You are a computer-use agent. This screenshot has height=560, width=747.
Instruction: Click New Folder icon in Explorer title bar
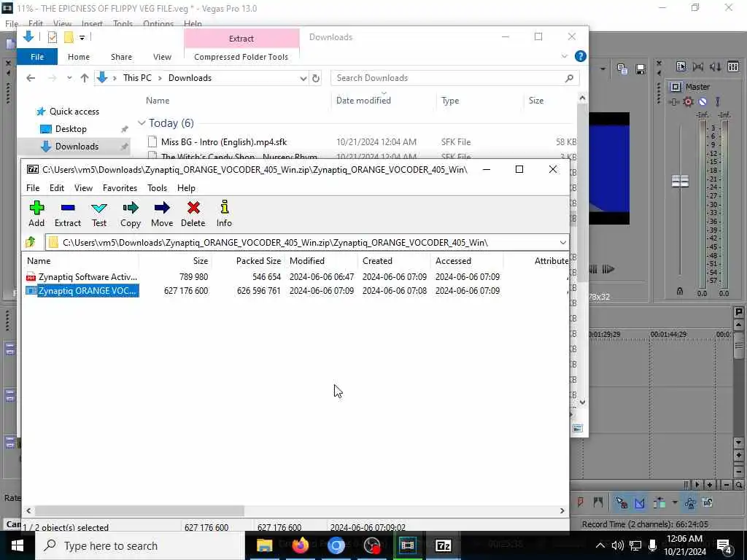(69, 37)
